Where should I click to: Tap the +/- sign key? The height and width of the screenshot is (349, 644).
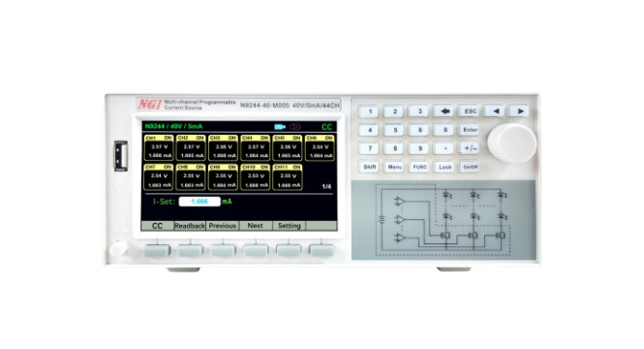click(x=470, y=148)
